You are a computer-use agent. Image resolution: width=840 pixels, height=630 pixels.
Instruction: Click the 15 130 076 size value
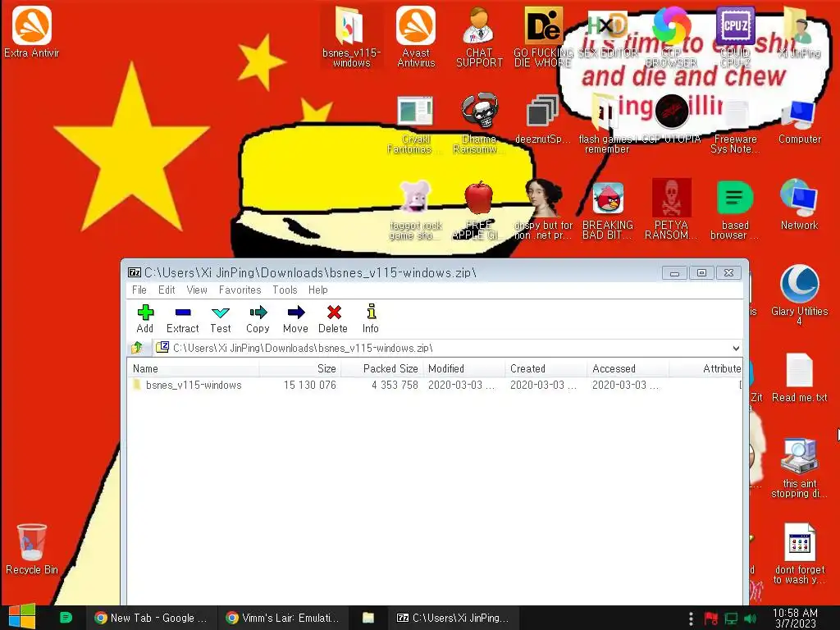(309, 386)
